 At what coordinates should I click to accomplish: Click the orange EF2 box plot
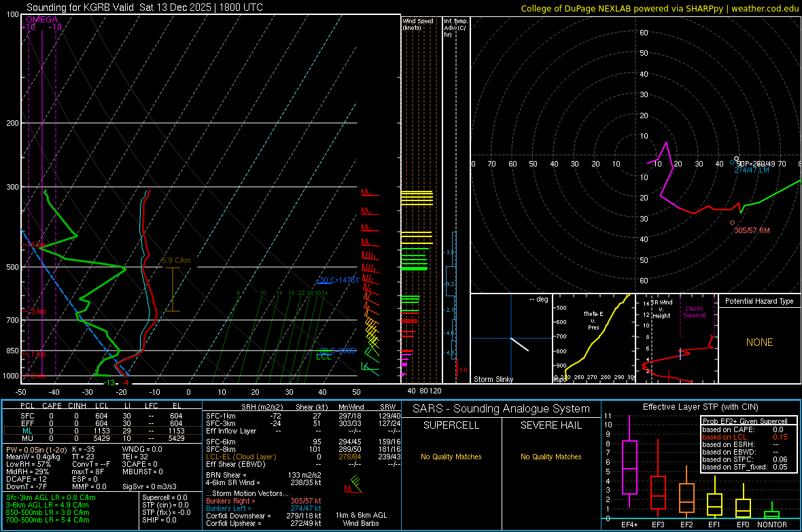[686, 497]
